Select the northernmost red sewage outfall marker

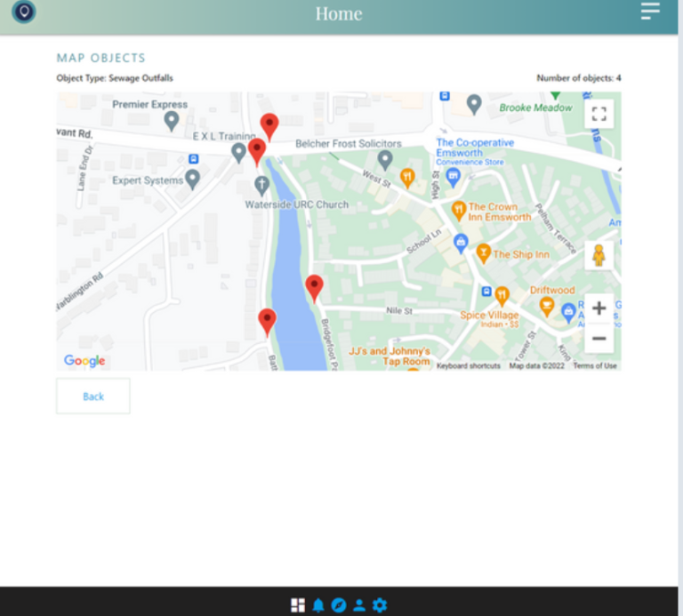[x=269, y=127]
